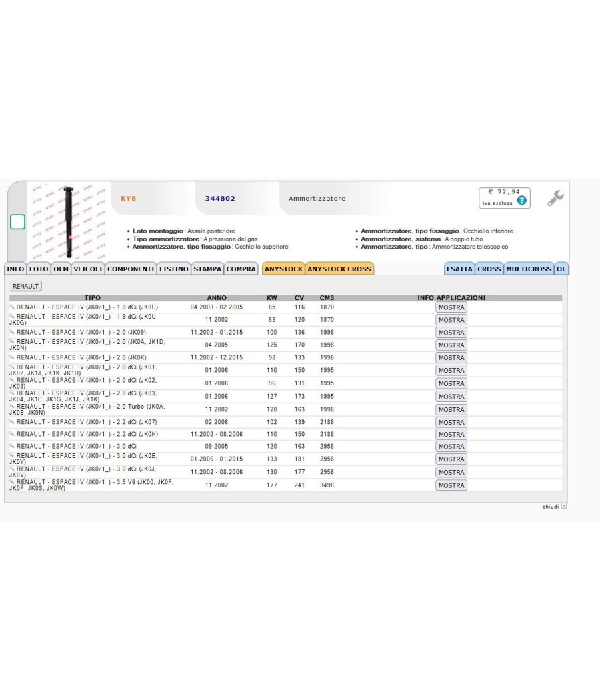
Task: Click the wrench tool icon
Action: (555, 198)
